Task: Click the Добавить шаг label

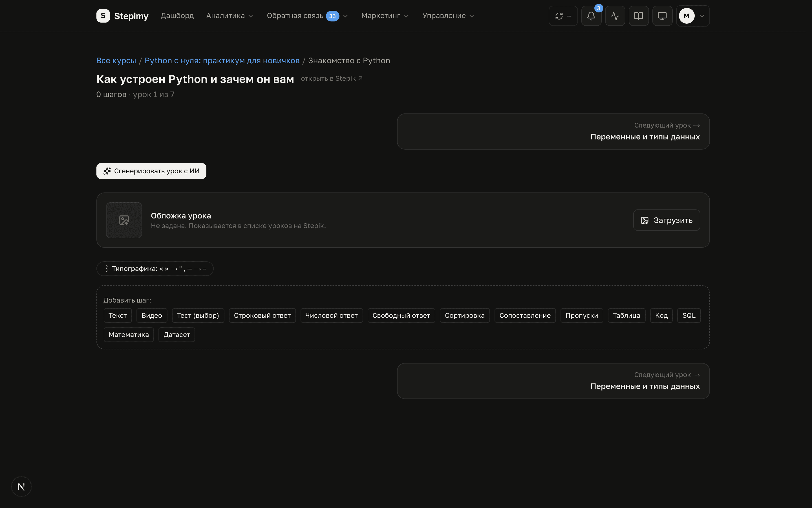Action: pos(127,300)
